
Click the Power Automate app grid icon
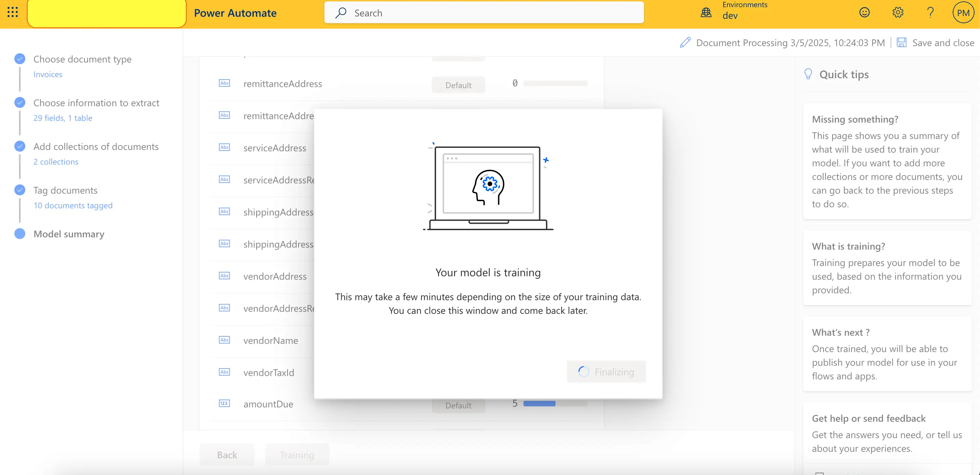point(12,12)
